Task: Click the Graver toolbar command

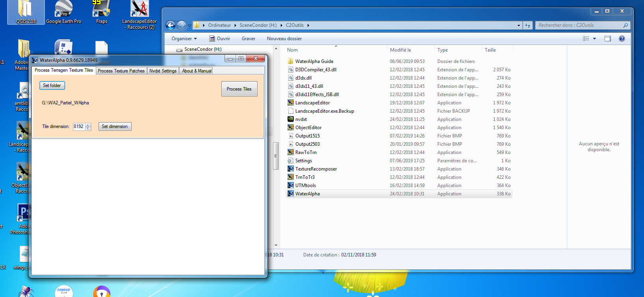Action: [x=248, y=39]
